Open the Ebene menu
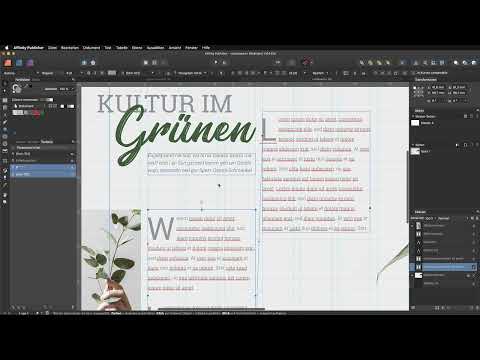Screen dimensions: 480x360 137,48
